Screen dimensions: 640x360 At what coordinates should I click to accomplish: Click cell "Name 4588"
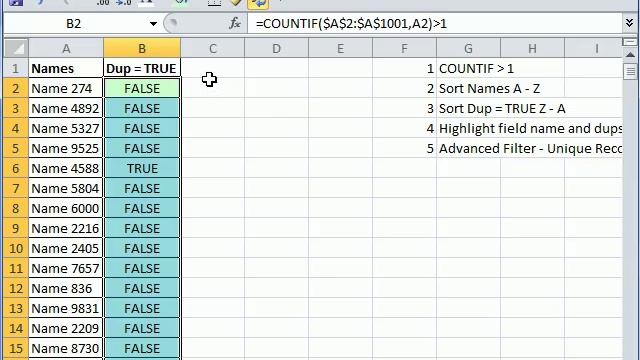(66, 168)
